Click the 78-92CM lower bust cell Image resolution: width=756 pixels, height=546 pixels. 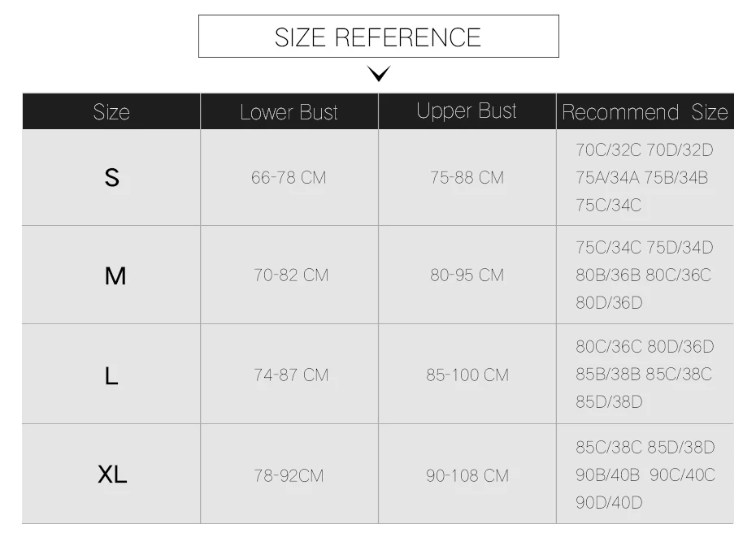[289, 475]
